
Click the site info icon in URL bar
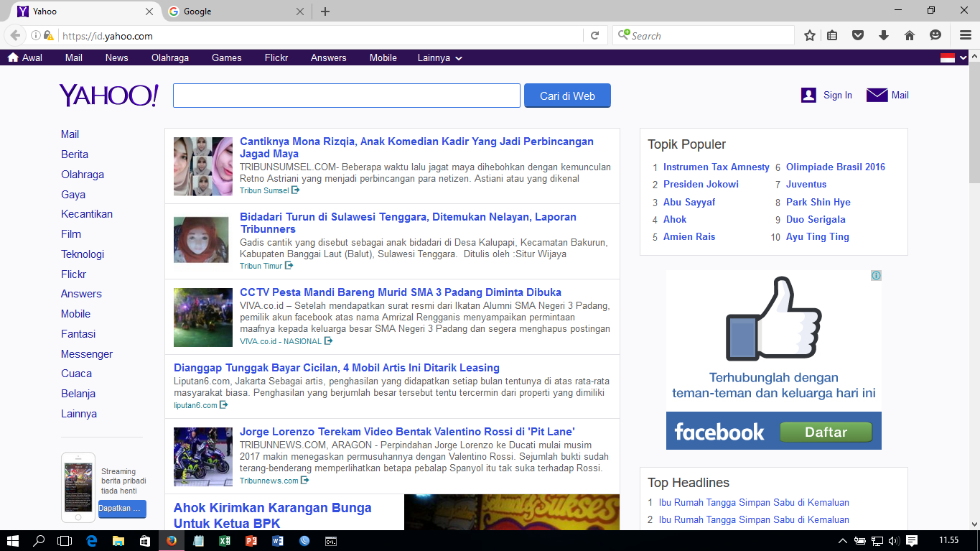point(36,36)
